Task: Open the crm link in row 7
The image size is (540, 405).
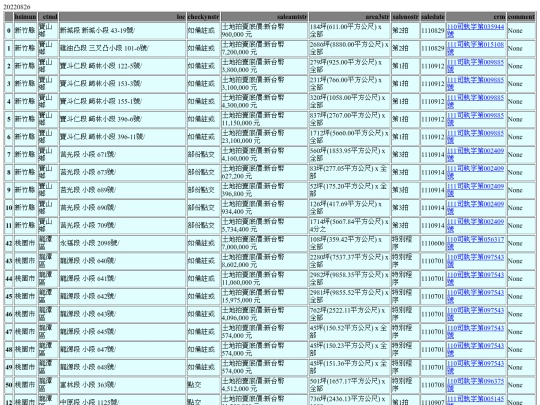Action: click(x=475, y=154)
